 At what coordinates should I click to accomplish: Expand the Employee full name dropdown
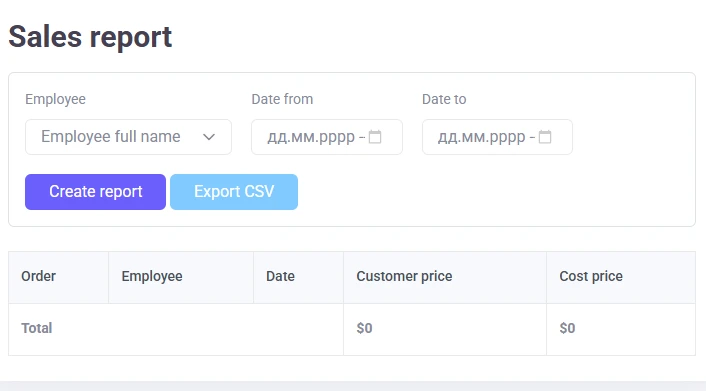tap(128, 137)
